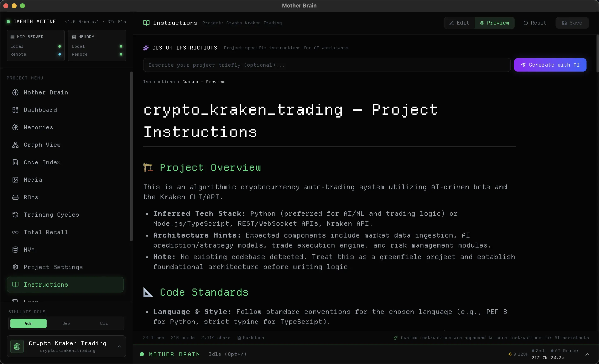Screen dimensions: 599x364
Task: Expand the Crypto Kraken Trading project switcher
Action: 119,347
